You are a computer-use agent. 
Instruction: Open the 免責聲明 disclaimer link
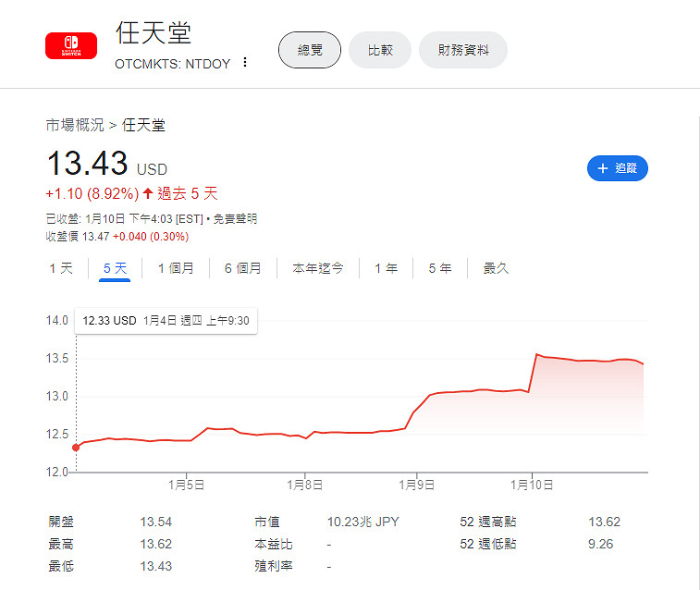pyautogui.click(x=235, y=218)
